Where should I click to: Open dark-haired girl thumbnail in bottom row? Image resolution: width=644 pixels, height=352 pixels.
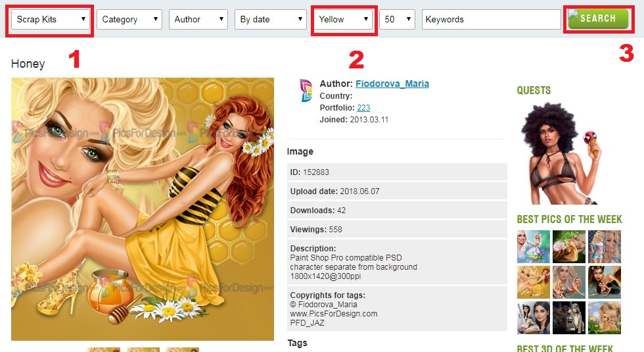[533, 317]
